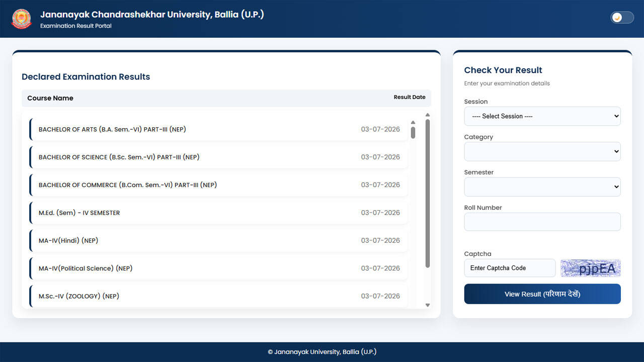Click the university name heading

152,15
